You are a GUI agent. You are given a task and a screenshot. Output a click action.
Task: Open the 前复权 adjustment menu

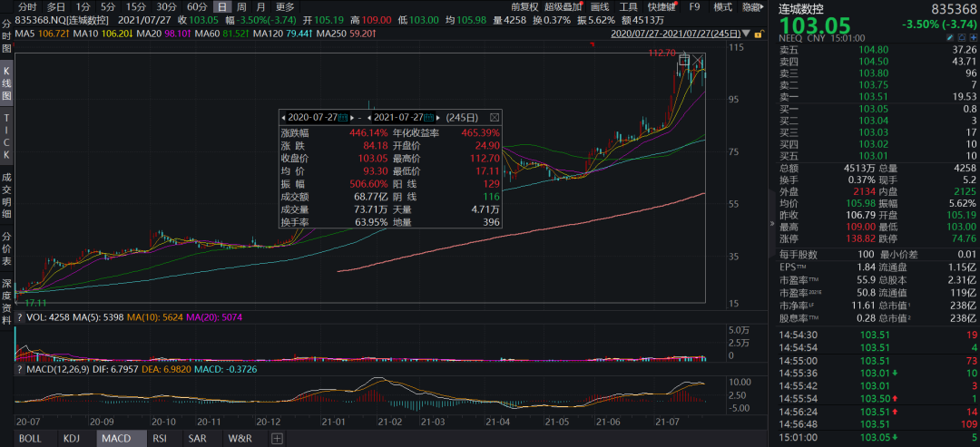point(524,6)
